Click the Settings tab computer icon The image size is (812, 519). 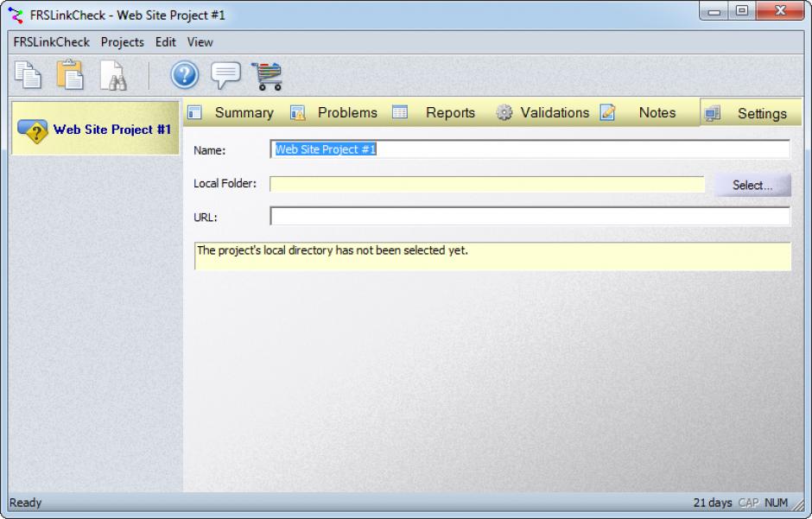point(713,113)
